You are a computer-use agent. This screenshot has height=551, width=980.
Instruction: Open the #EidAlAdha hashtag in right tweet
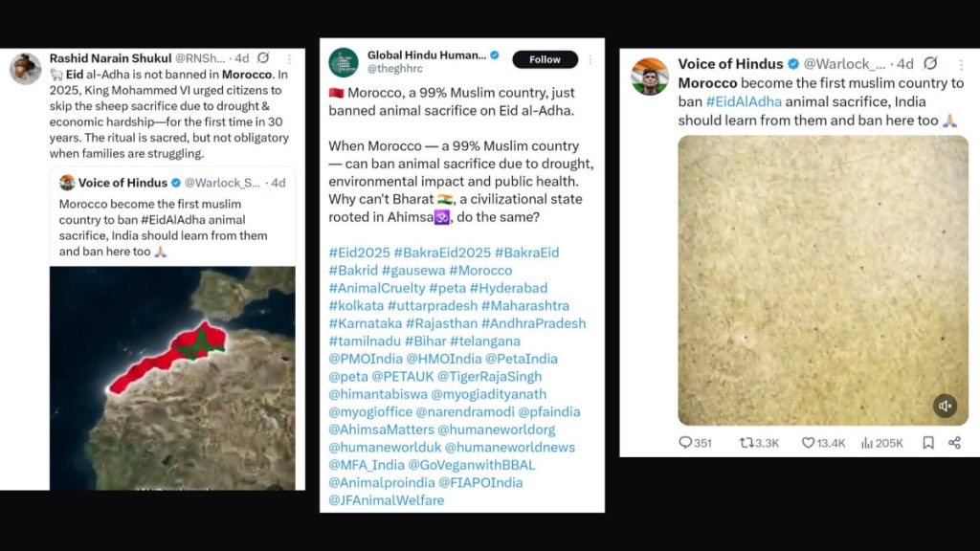tap(744, 101)
